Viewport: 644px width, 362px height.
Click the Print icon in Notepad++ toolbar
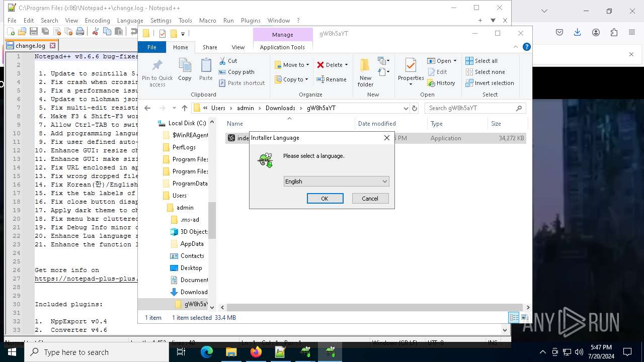[80, 32]
